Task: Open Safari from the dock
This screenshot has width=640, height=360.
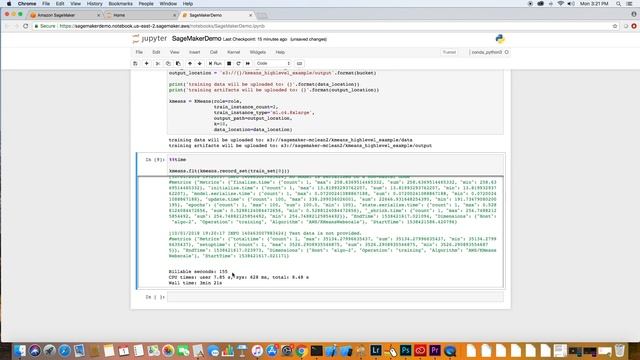Action: 64,351
